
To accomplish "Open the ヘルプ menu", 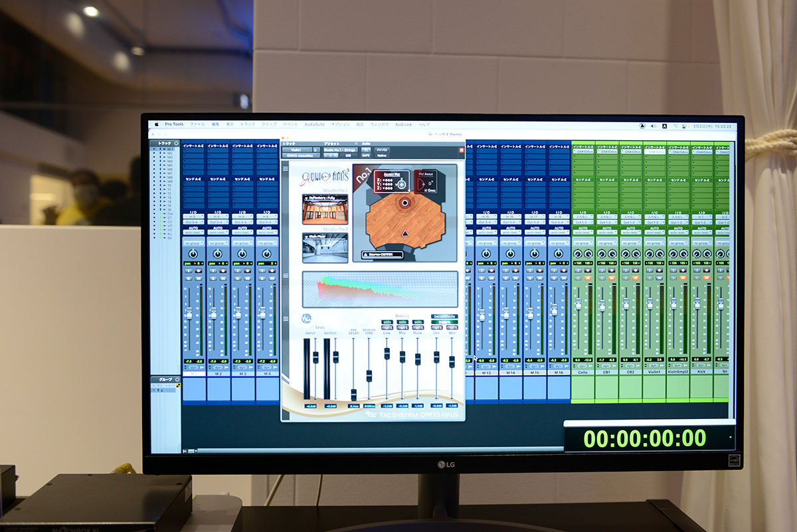I will point(424,124).
